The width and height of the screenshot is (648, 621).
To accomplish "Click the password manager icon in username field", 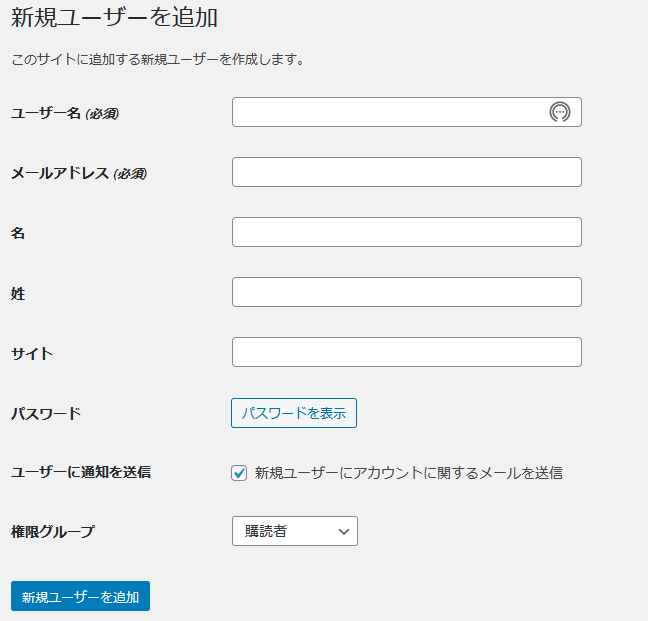I will 560,112.
